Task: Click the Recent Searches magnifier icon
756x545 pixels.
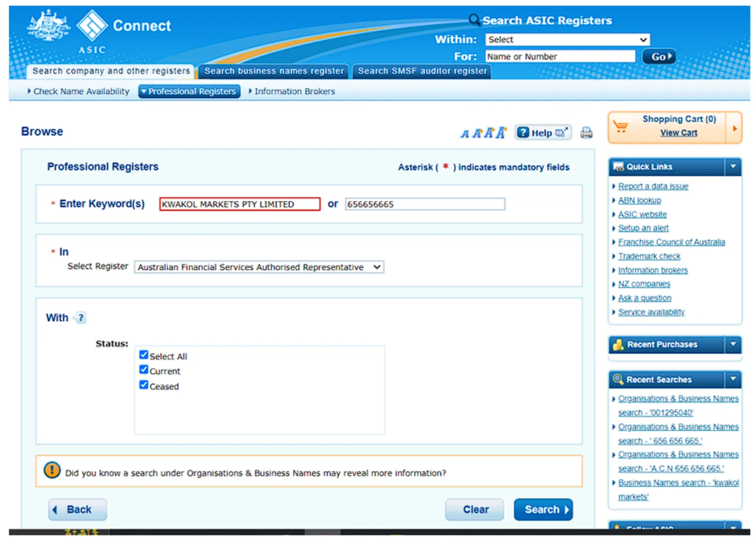Action: pos(618,379)
